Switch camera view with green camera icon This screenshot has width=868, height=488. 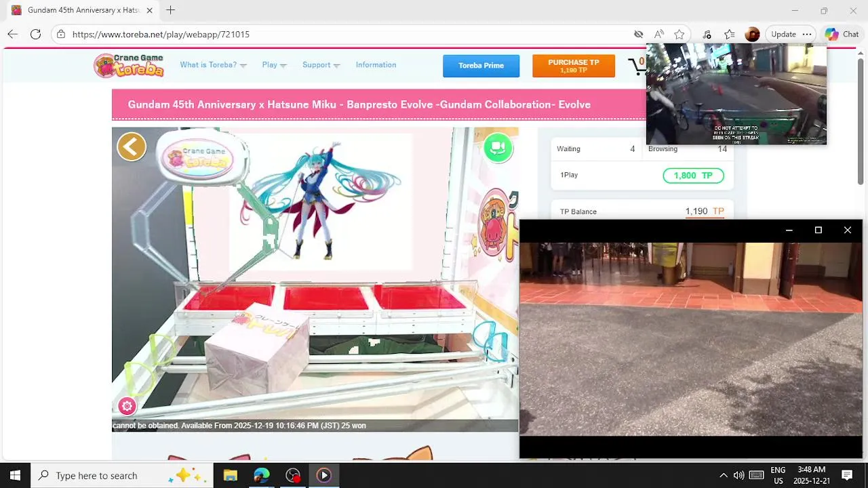coord(498,148)
